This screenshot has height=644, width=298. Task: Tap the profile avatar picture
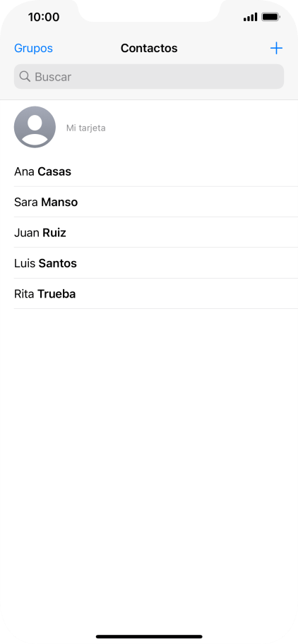pos(35,127)
